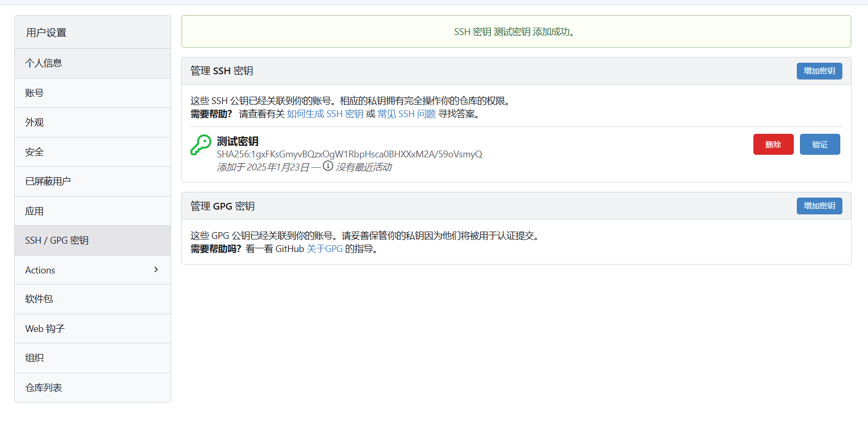Click 增加密钥 button for GPG keys
The image size is (868, 436).
point(819,206)
